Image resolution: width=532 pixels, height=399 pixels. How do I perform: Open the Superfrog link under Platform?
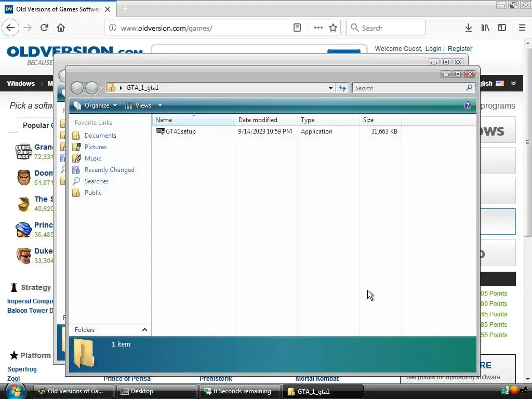[22, 369]
